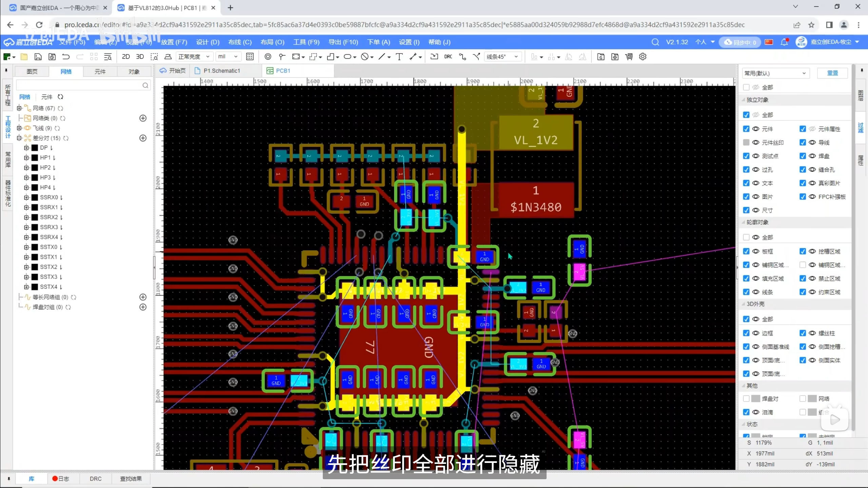The height and width of the screenshot is (488, 868).
Task: Open the toolbar settings gear icon
Action: (643, 57)
